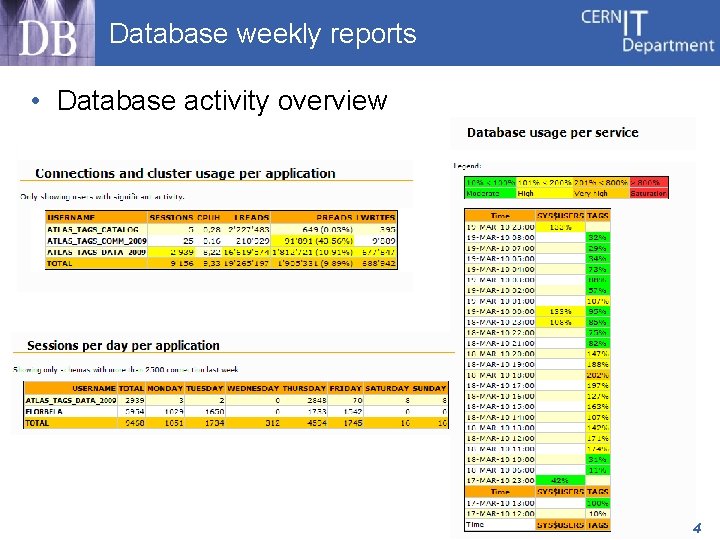
Task: Click the MONDAY column header
Action: (x=165, y=388)
